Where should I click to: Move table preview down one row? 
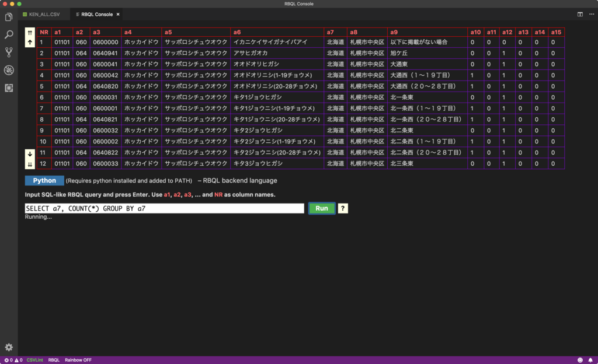click(30, 154)
